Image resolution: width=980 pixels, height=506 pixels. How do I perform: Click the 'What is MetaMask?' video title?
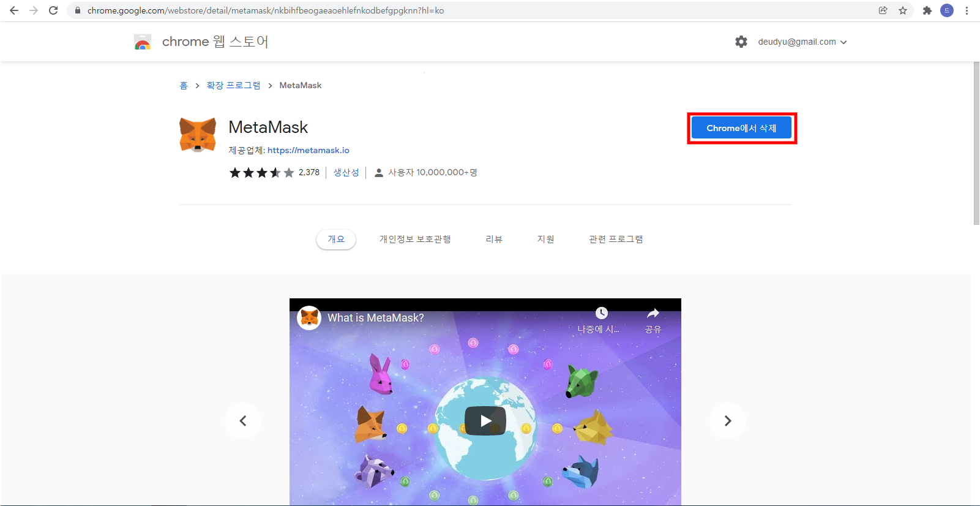click(x=376, y=318)
